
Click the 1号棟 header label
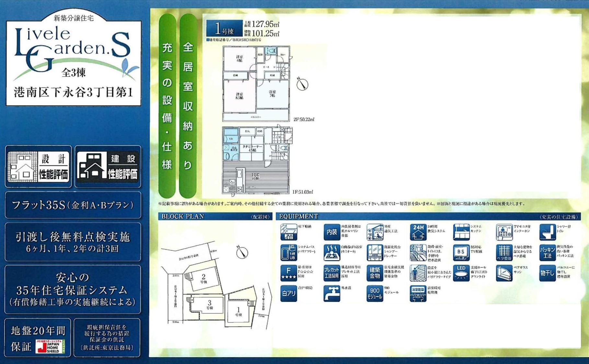[224, 28]
